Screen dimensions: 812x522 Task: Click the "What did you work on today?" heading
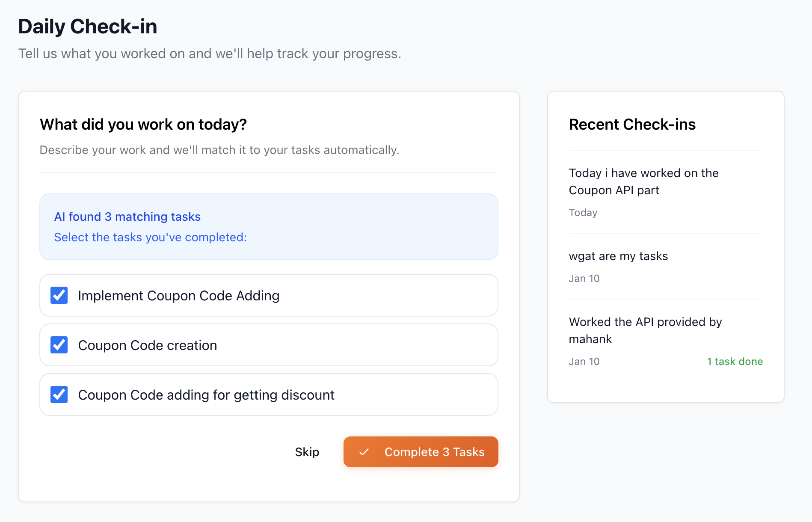tap(143, 125)
